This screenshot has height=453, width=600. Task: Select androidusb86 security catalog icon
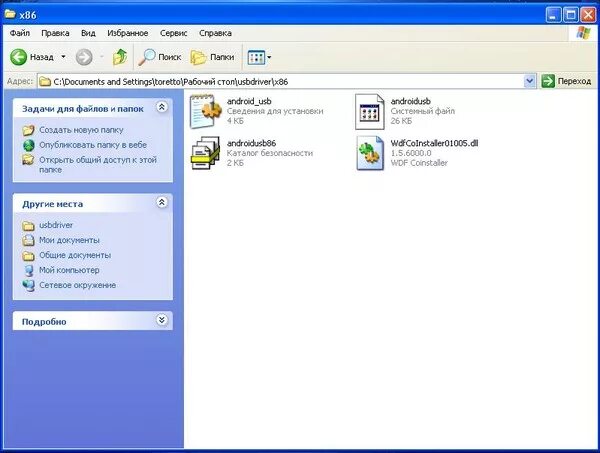[206, 153]
